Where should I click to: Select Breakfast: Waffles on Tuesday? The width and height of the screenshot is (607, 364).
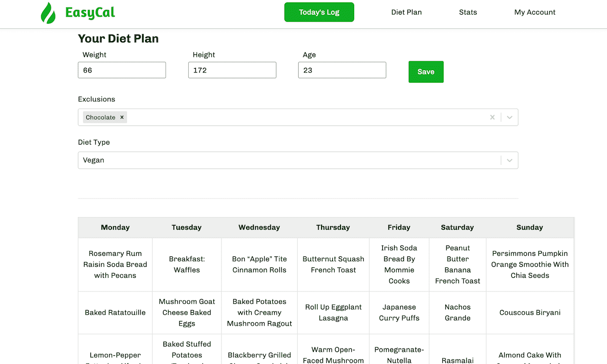pyautogui.click(x=187, y=264)
